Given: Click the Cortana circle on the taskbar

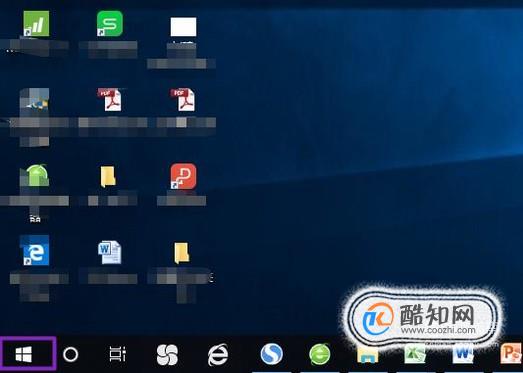Looking at the screenshot, I should 70,354.
